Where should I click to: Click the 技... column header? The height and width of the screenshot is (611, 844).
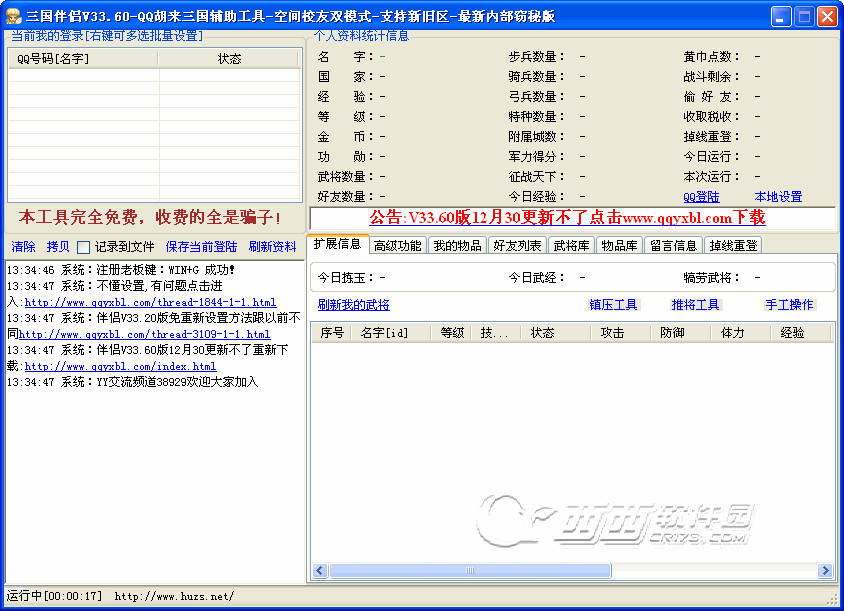496,333
